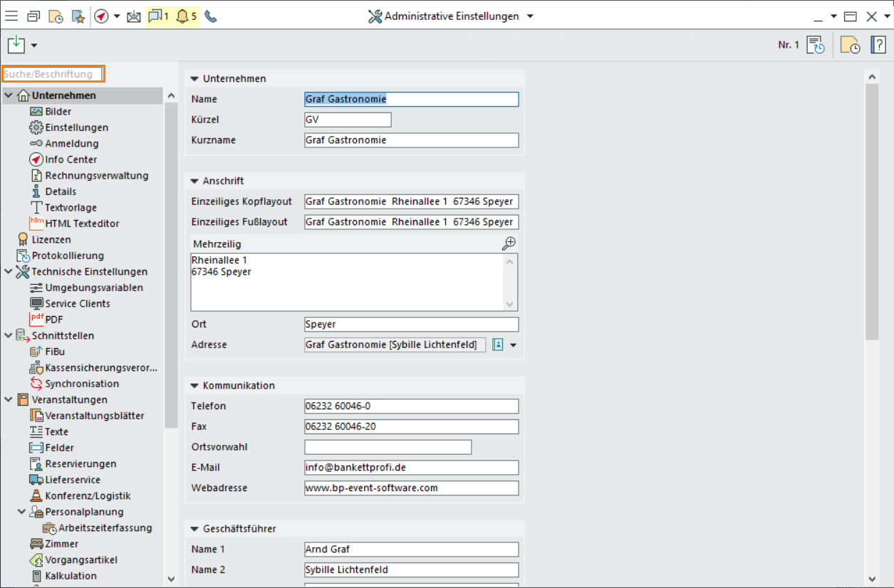This screenshot has width=894, height=588.
Task: Click the phone icon in top toolbar
Action: [x=210, y=16]
